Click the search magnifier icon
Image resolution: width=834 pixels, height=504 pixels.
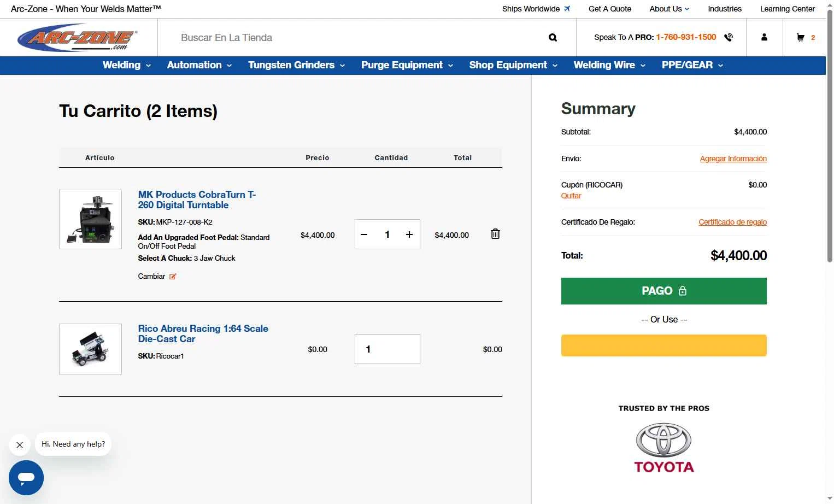coord(553,38)
